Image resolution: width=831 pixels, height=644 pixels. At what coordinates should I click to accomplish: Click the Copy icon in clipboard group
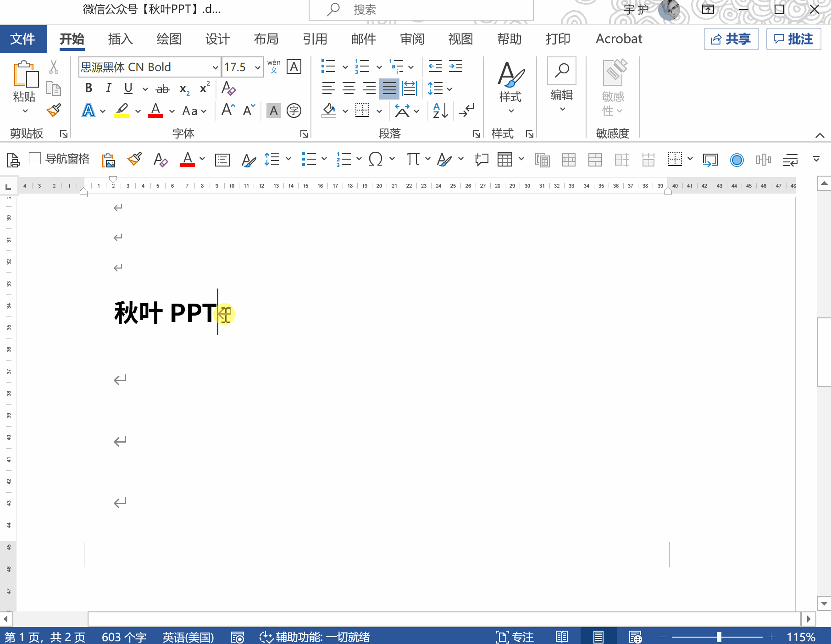(x=54, y=89)
